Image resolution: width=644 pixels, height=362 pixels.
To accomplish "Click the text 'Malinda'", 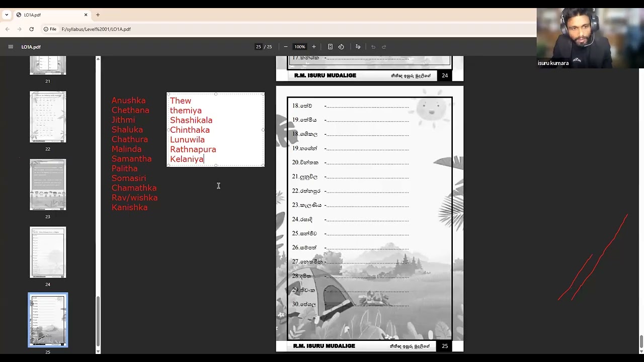I will pos(127,149).
